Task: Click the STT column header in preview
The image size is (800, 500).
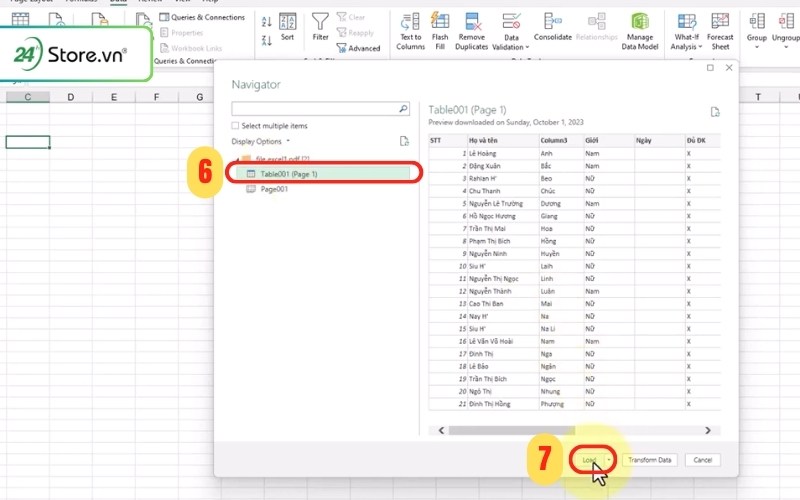Action: click(x=448, y=140)
